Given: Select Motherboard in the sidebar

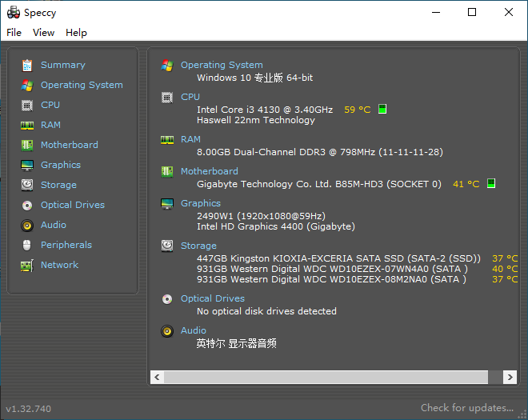Looking at the screenshot, I should [x=70, y=145].
